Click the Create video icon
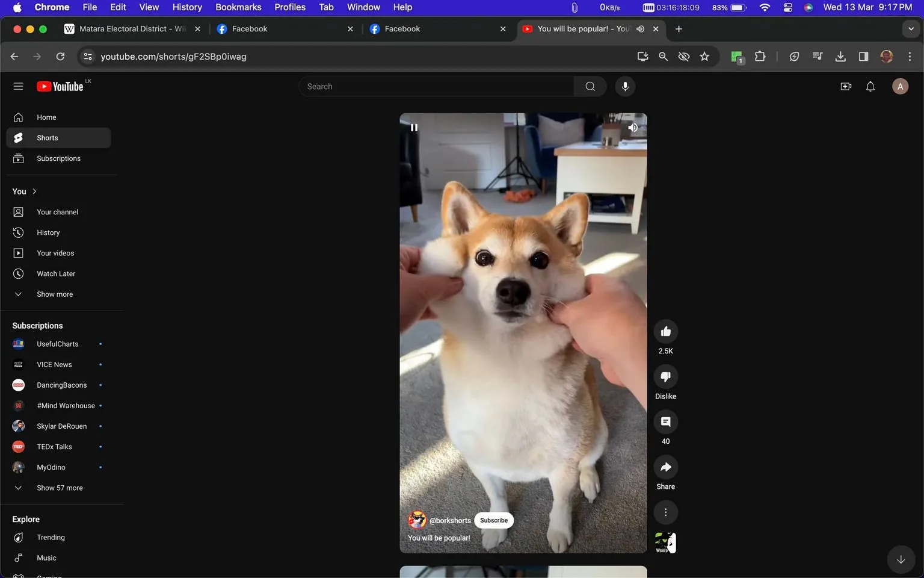This screenshot has width=924, height=578. pyautogui.click(x=846, y=86)
